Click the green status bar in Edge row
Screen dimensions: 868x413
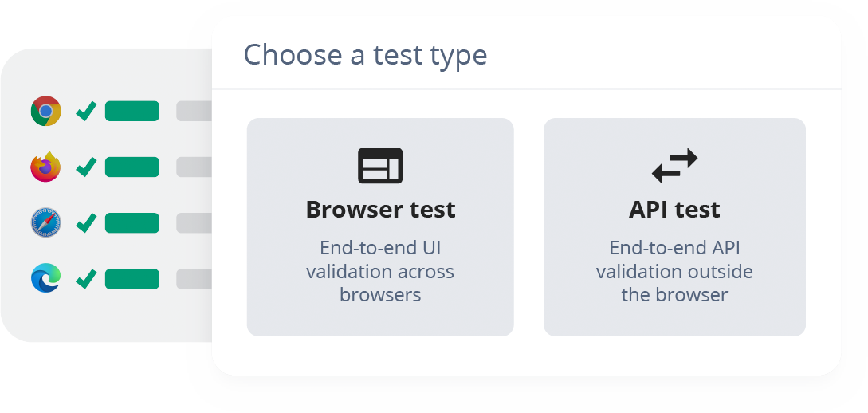[x=132, y=278]
